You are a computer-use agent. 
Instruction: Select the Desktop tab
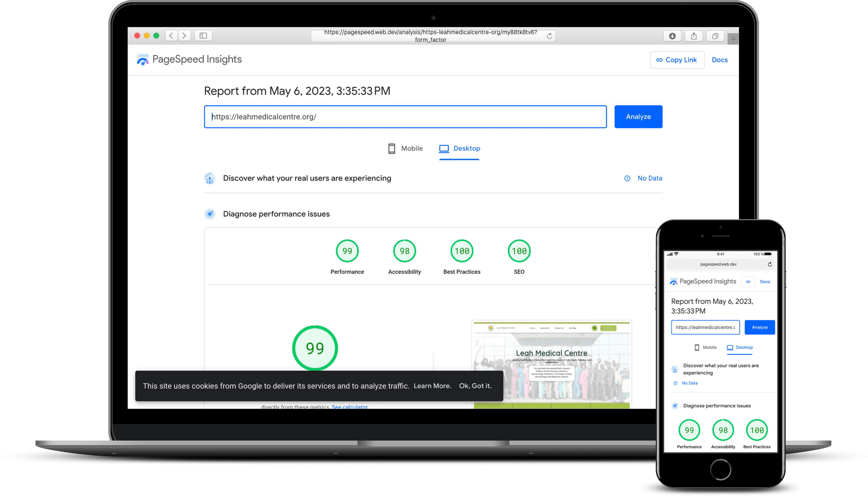[x=459, y=149]
